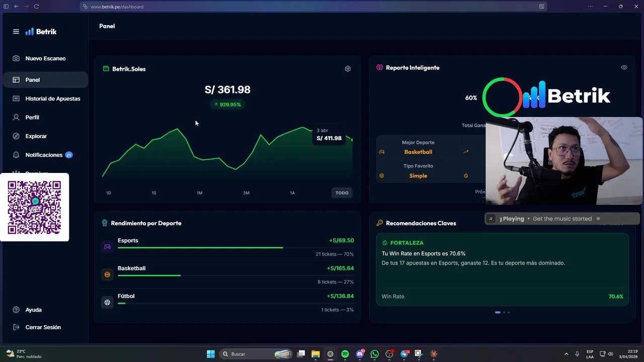This screenshot has width=644, height=362.
Task: Click the flame icon beside Simple
Action: (466, 176)
